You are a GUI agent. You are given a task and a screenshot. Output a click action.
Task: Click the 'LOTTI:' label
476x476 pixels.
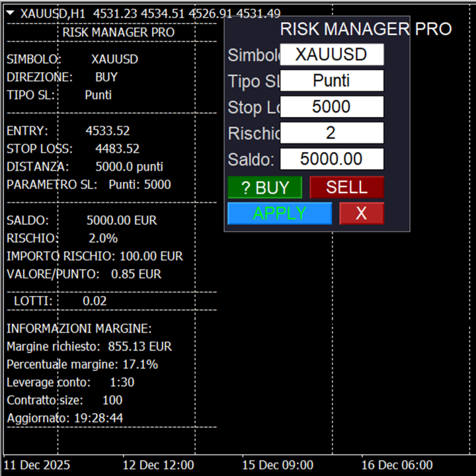(33, 301)
